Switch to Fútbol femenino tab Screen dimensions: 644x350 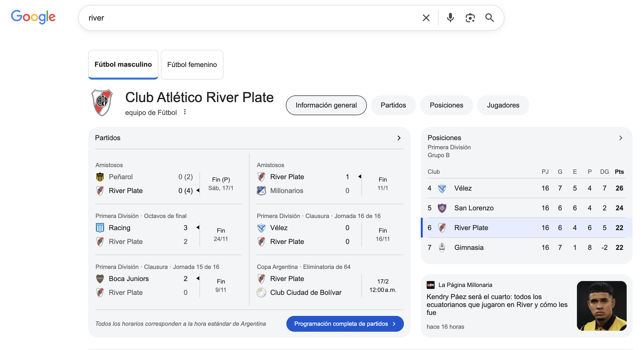pyautogui.click(x=192, y=65)
